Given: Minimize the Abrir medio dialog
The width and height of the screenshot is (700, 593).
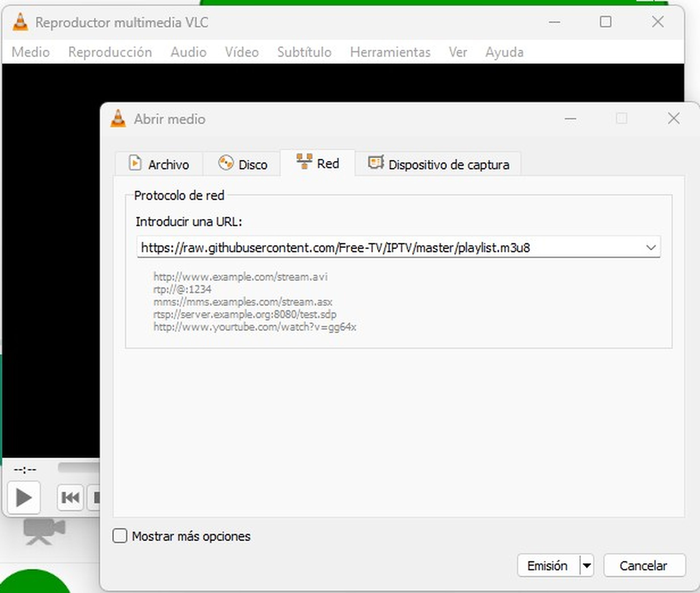Looking at the screenshot, I should [570, 118].
